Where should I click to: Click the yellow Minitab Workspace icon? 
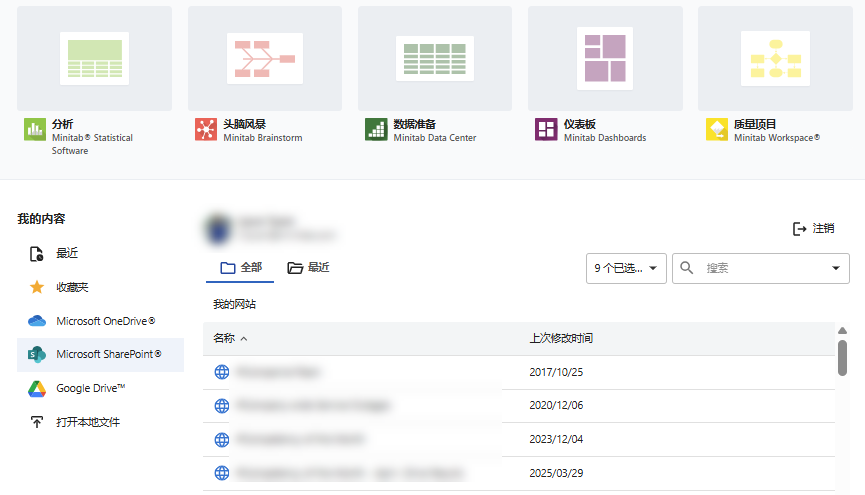click(717, 130)
